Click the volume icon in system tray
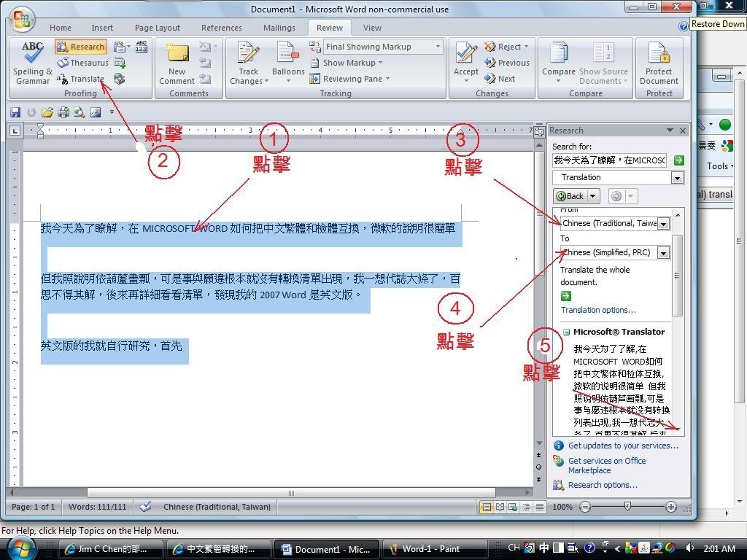 tap(689, 548)
